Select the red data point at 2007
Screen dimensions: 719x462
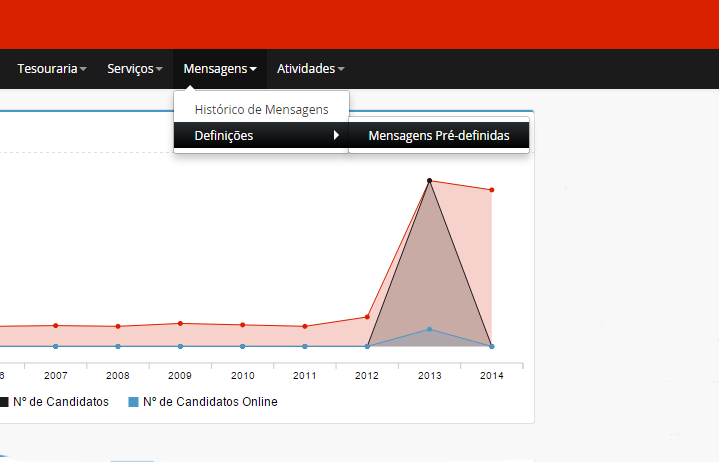pos(55,325)
